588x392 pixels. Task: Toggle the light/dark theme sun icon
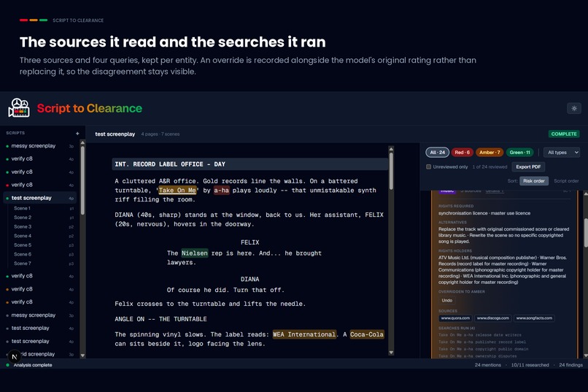pyautogui.click(x=573, y=109)
